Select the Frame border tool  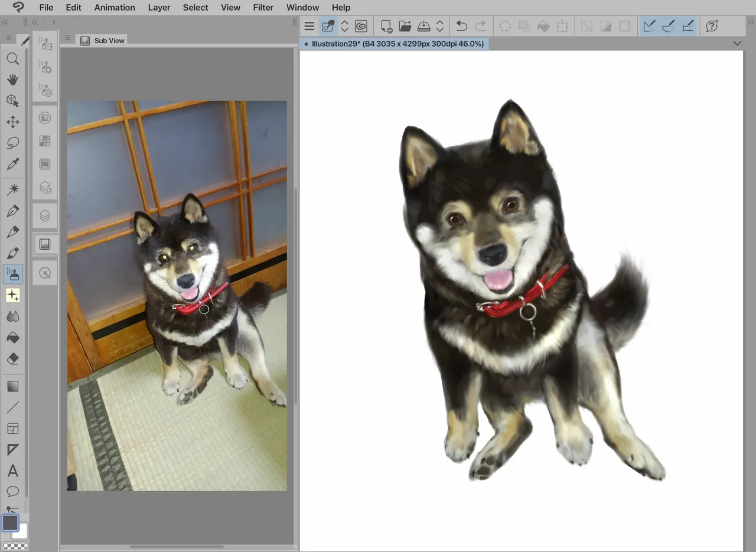tap(12, 429)
